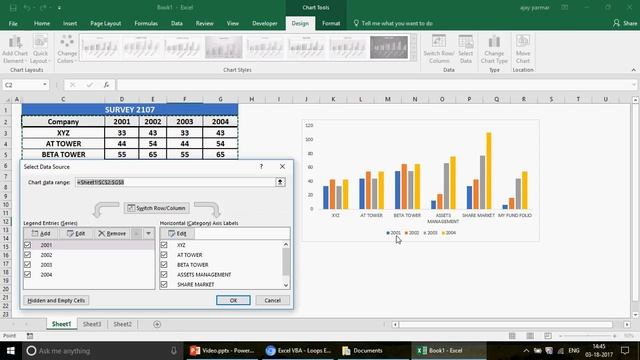Click the chart data range field
Image resolution: width=640 pixels, height=360 pixels.
pyautogui.click(x=176, y=182)
